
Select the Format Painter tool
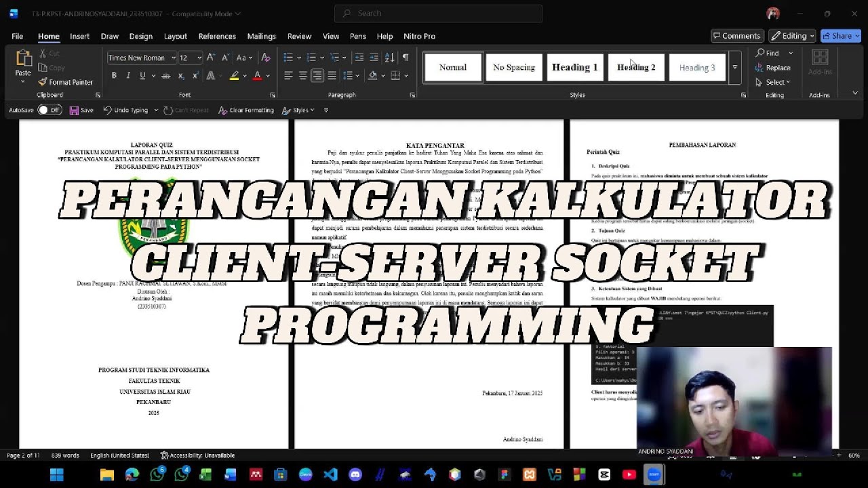click(65, 82)
